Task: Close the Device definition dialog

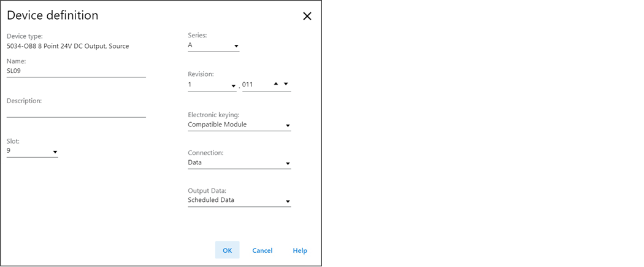Action: (307, 17)
